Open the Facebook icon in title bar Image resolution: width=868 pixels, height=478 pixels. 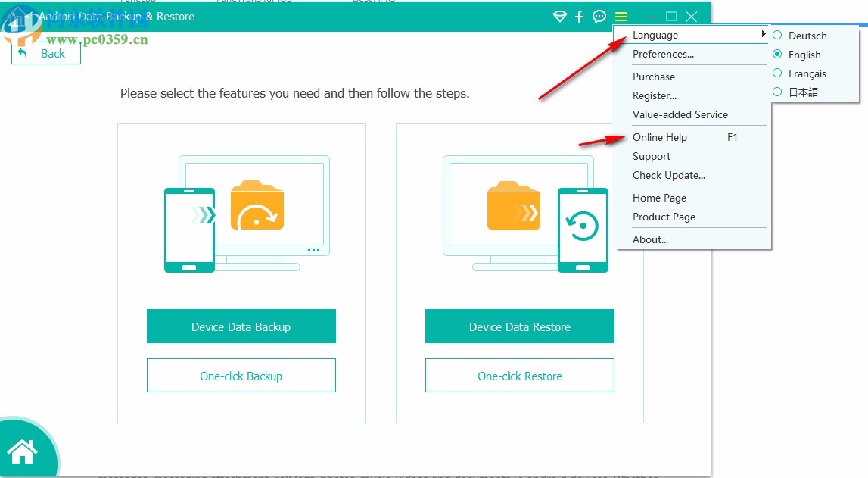tap(579, 16)
